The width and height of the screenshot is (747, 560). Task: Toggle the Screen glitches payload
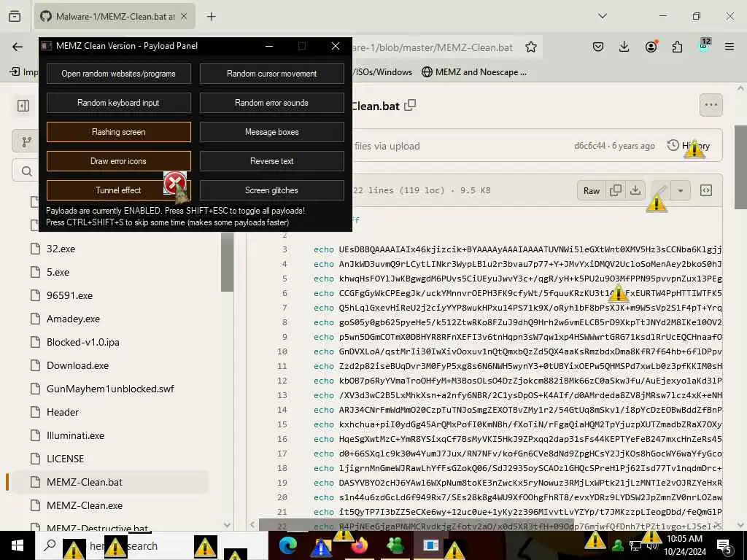(x=271, y=190)
